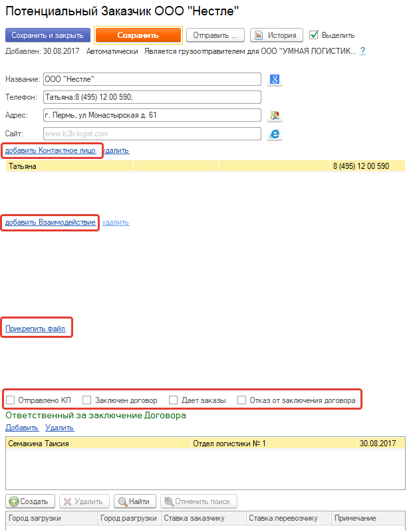Open Отправить ... button
This screenshot has height=532, width=409.
(215, 35)
